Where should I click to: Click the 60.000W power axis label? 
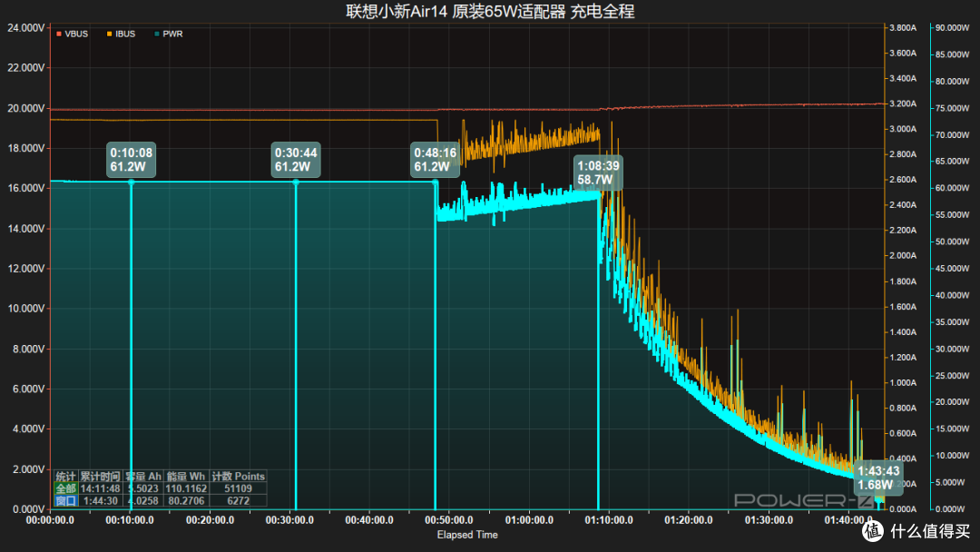tap(953, 188)
